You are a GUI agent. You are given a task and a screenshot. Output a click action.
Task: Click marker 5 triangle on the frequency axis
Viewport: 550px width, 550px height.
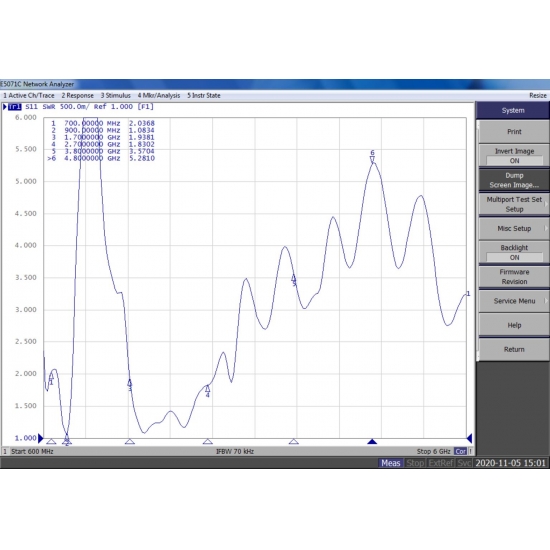[x=294, y=441]
